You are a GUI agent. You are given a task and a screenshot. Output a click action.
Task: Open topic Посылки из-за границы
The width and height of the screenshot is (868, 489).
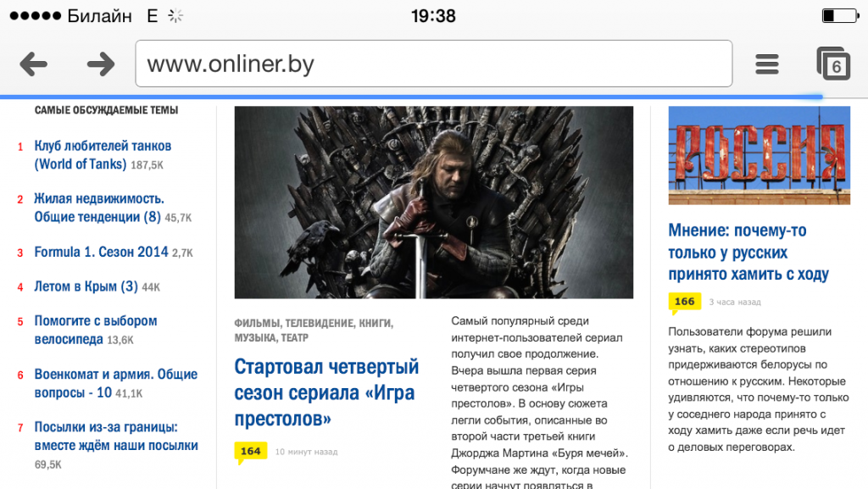click(116, 436)
